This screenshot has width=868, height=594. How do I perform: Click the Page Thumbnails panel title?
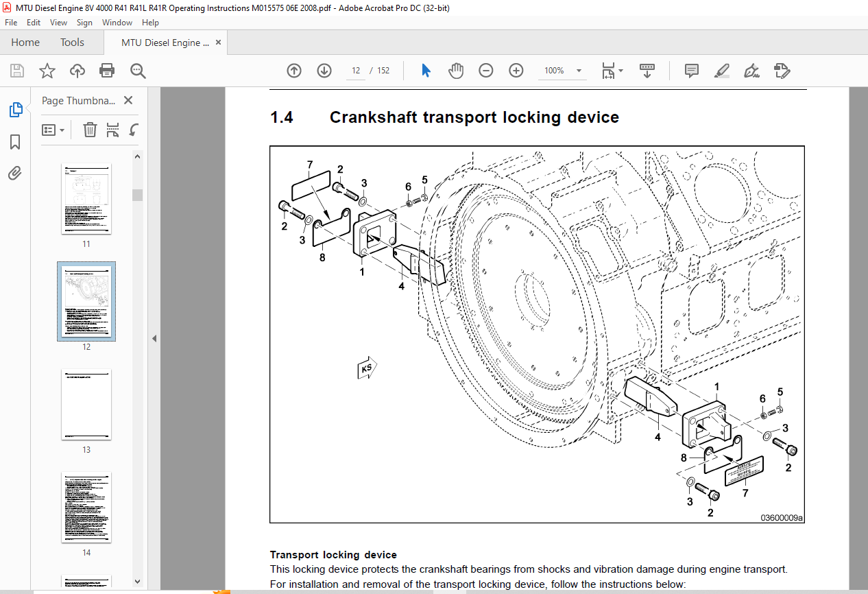pos(79,100)
